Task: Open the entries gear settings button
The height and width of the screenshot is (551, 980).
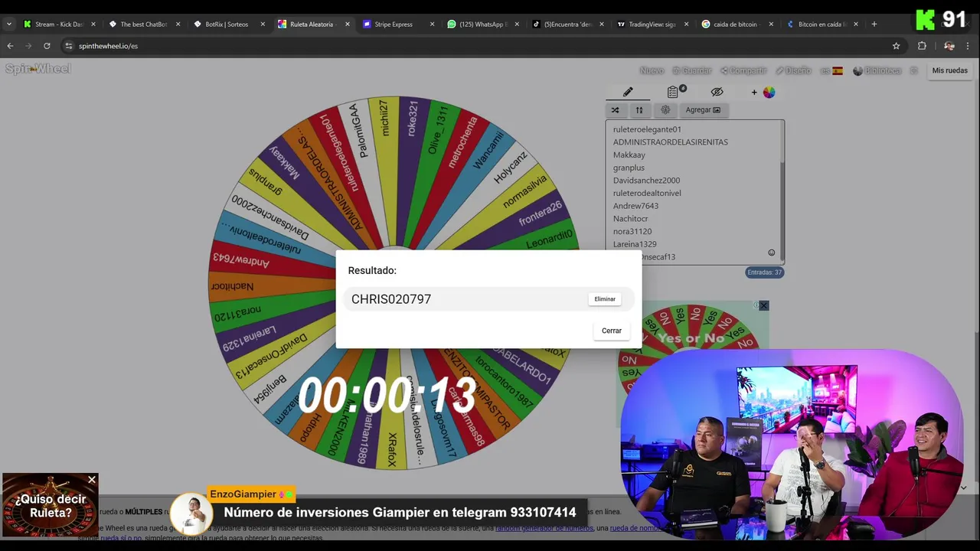Action: (x=665, y=110)
